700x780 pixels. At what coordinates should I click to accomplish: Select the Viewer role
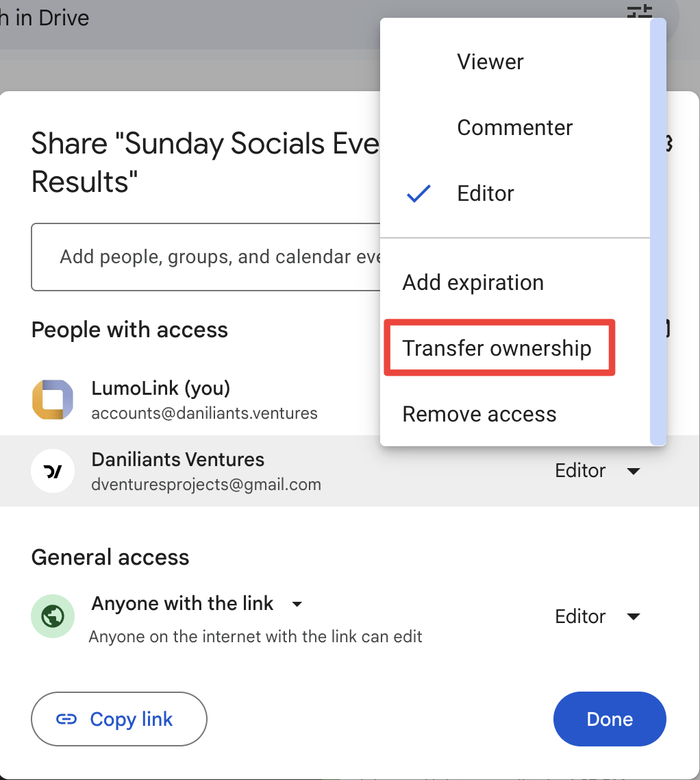[490, 62]
